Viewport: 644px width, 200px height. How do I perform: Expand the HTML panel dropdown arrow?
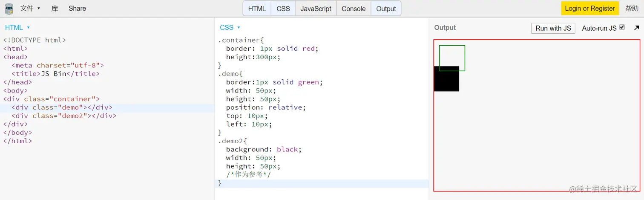[x=29, y=27]
